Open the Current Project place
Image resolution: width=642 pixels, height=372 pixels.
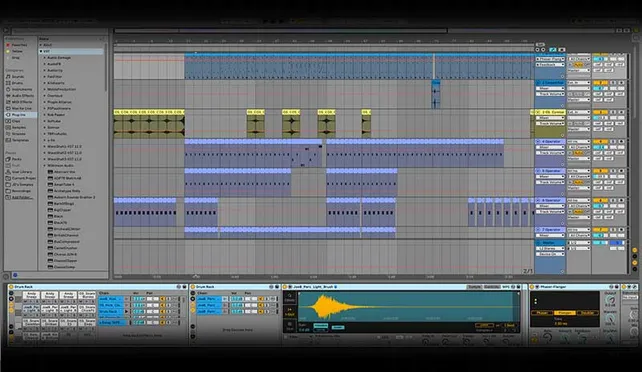click(23, 178)
